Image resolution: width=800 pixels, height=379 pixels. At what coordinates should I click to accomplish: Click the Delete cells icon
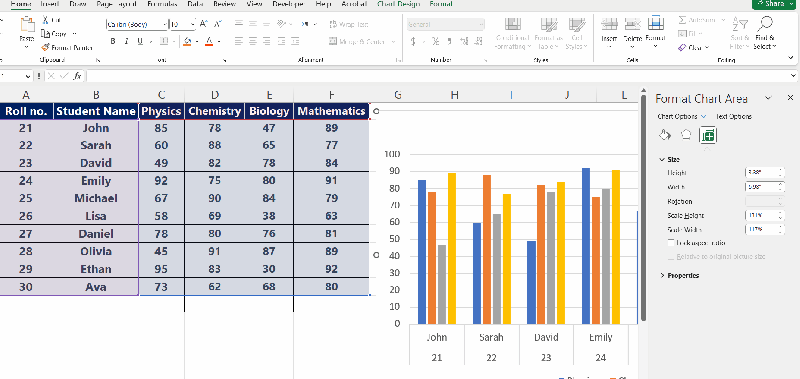point(632,24)
